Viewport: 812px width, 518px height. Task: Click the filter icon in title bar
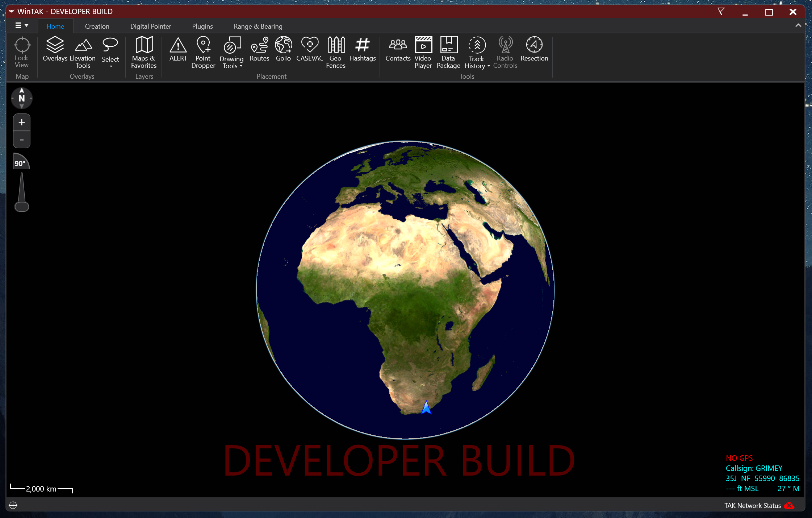[x=721, y=12]
